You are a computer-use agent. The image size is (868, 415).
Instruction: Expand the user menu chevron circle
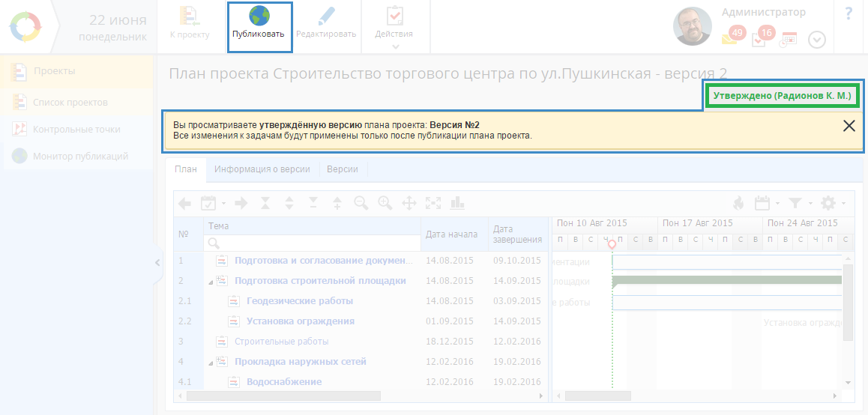pos(816,40)
